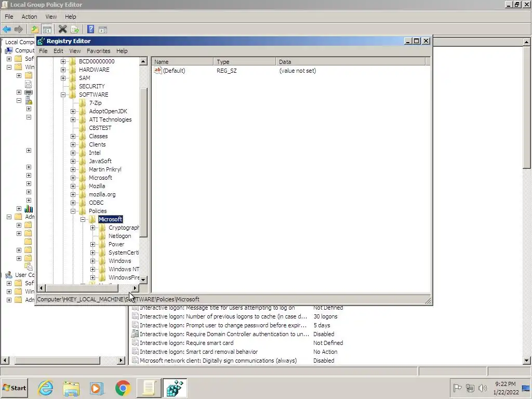Viewport: 532px width, 399px height.
Task: Toggle the Show/Hide Console Tree icon
Action: point(47,30)
